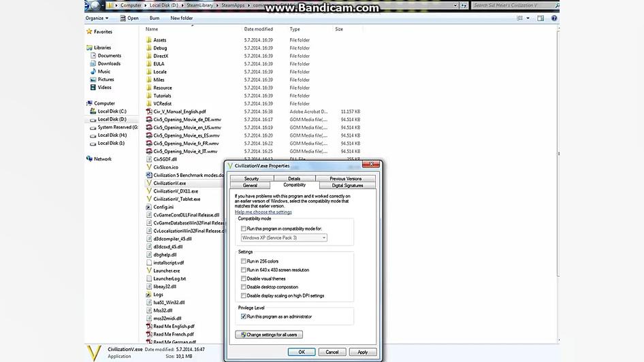The height and width of the screenshot is (362, 644).
Task: Open the view options dropdown arrow
Action: (x=528, y=18)
